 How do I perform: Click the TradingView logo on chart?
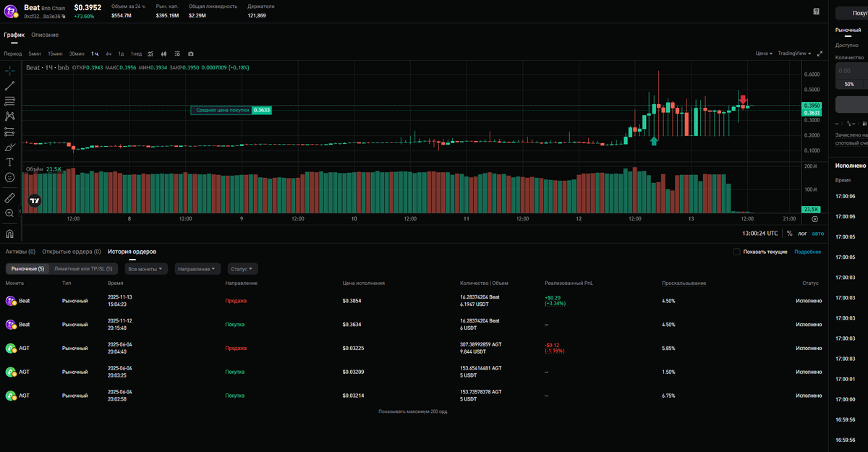pos(34,200)
